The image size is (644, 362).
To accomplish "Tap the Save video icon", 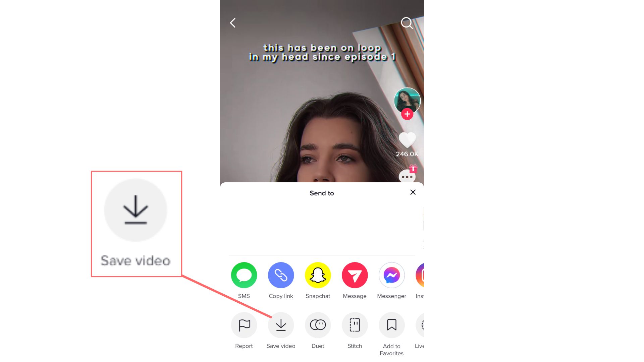I will pos(281,325).
